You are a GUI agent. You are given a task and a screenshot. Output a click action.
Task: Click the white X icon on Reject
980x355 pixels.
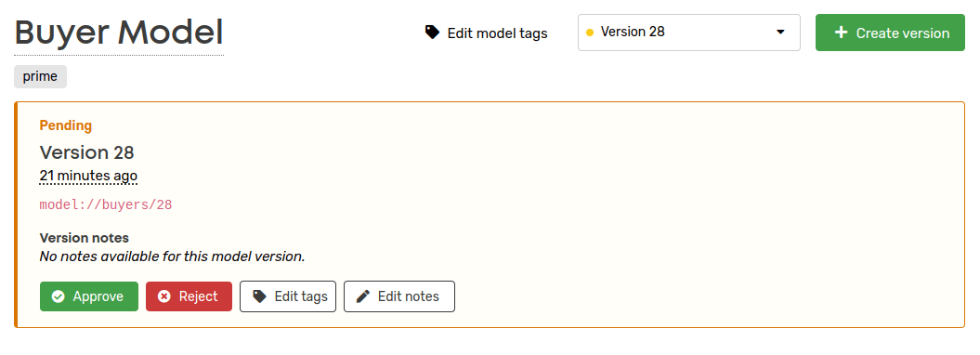[164, 296]
